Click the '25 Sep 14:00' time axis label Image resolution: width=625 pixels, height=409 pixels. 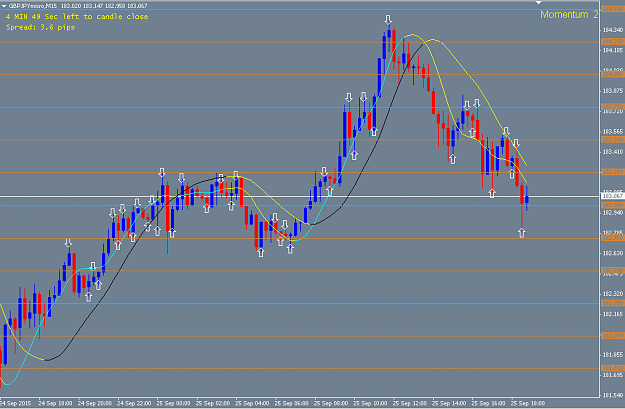pyautogui.click(x=449, y=403)
